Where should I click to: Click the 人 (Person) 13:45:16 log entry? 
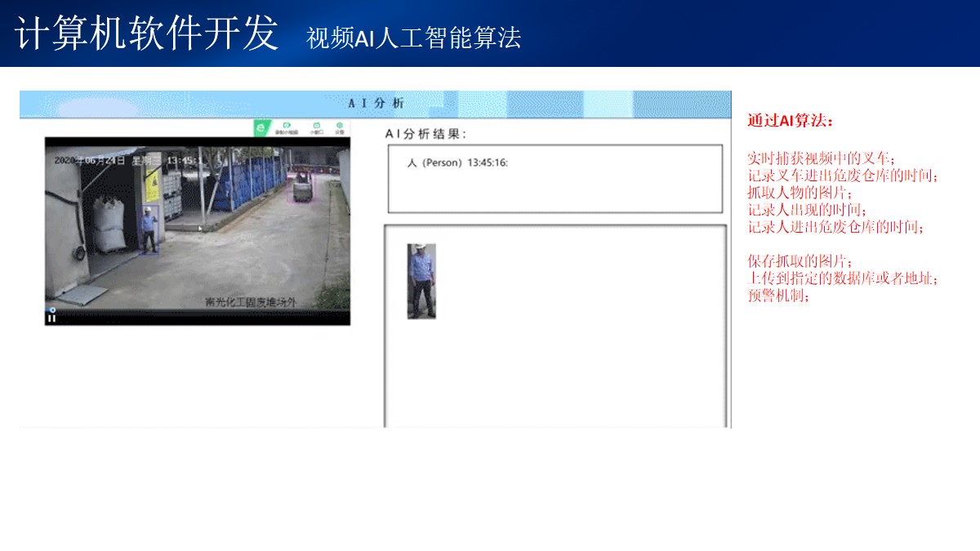coord(457,163)
